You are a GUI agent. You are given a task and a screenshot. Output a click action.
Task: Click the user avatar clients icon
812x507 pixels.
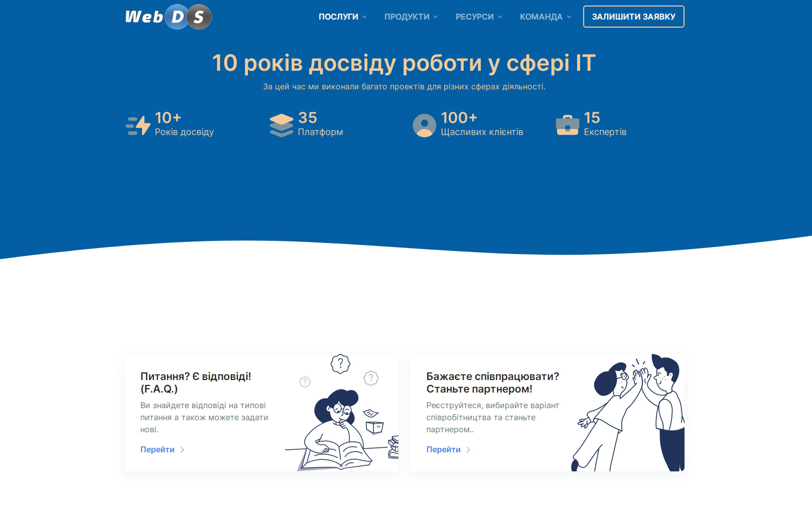425,125
